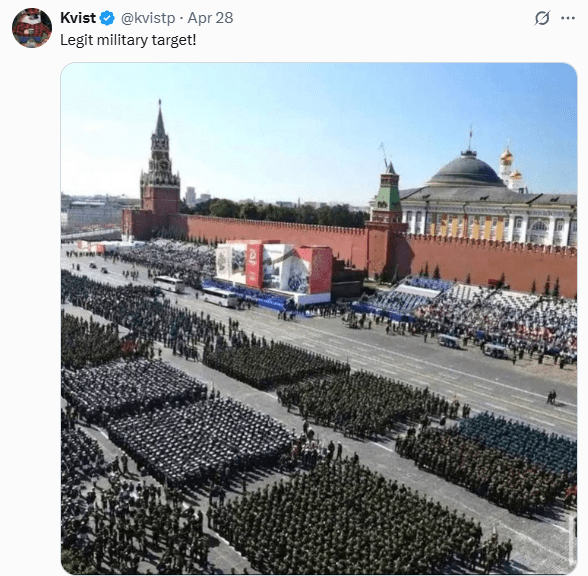Open the three-dot more options menu
The width and height of the screenshot is (588, 576).
tap(568, 18)
